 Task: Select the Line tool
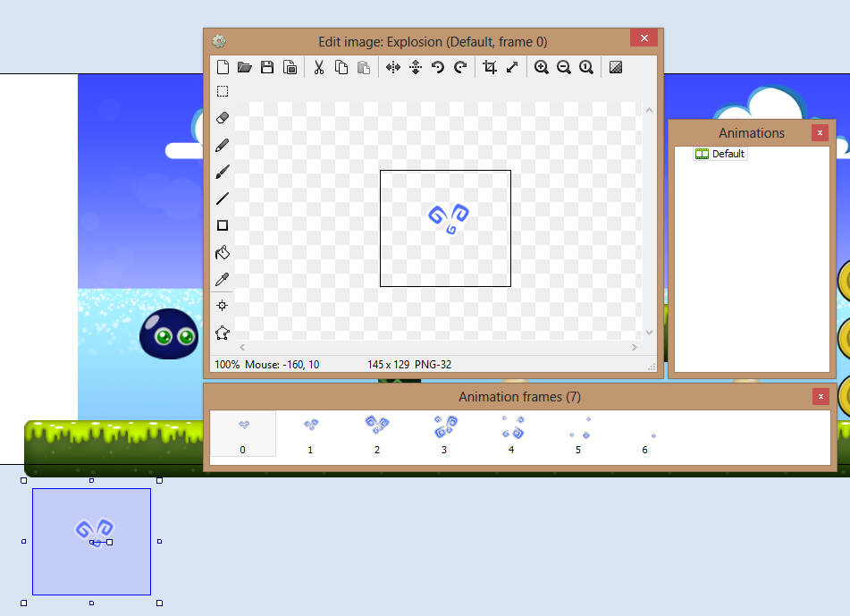(x=223, y=198)
